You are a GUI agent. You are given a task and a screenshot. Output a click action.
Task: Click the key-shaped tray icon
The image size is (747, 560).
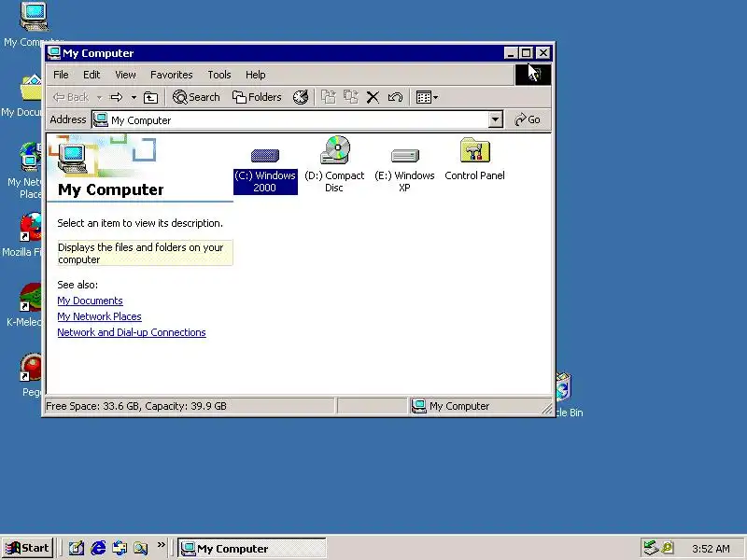pos(668,548)
